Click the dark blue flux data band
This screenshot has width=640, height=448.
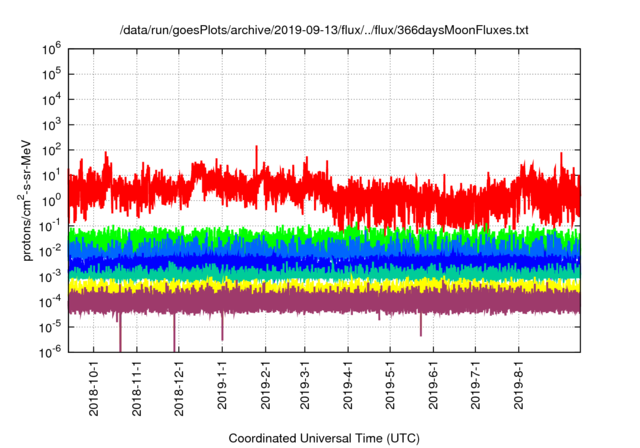coord(300,260)
